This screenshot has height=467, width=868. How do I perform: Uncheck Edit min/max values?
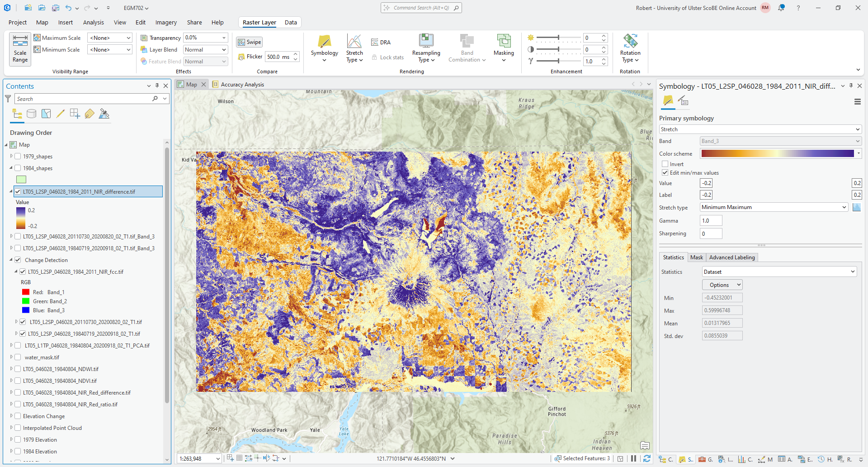[x=665, y=173]
